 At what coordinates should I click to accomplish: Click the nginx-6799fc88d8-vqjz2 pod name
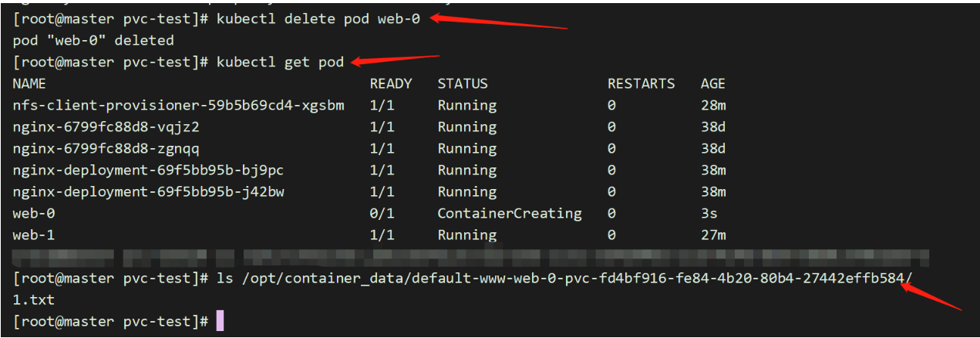point(106,127)
